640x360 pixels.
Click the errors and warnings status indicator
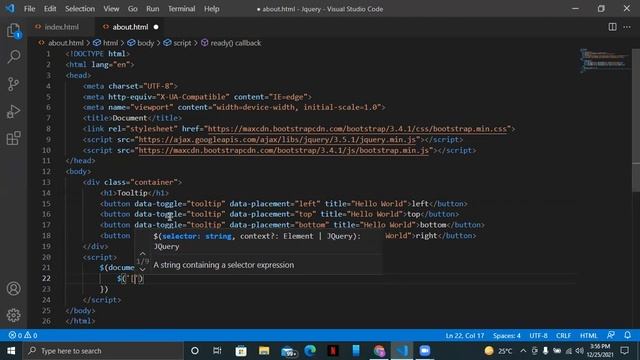coord(23,335)
